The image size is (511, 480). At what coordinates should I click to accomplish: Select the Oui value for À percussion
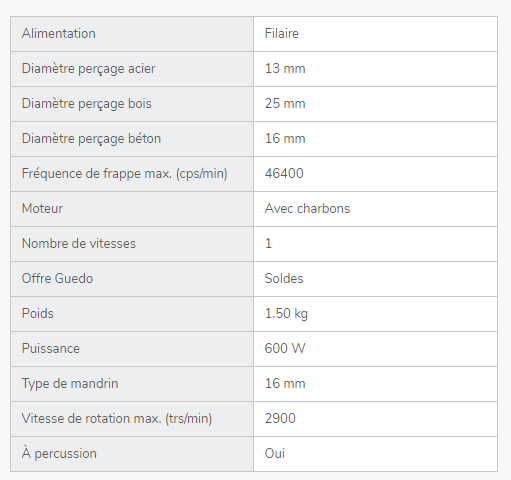275,454
